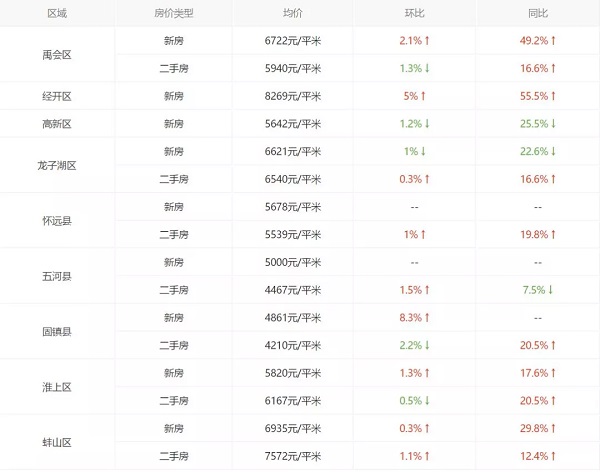
Task: Click the price 7572元/平米
Action: tap(293, 456)
